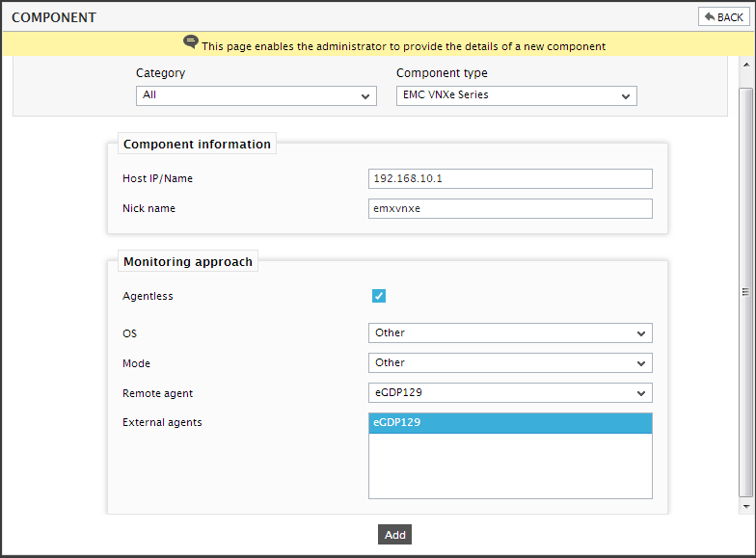The height and width of the screenshot is (558, 756).
Task: Click the Component type chevron arrow
Action: coord(625,96)
